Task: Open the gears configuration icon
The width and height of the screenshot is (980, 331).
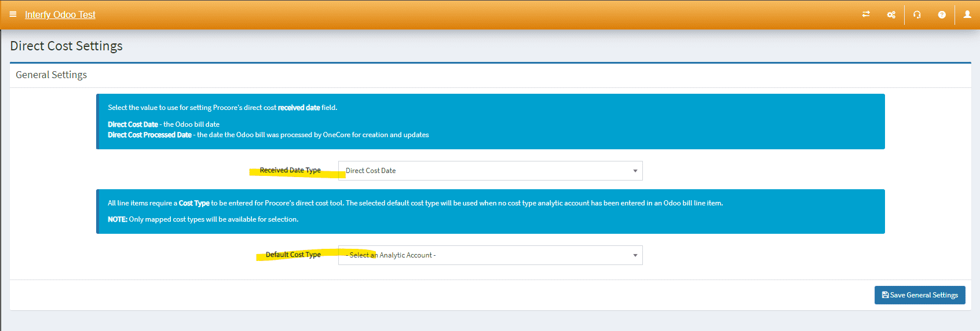Action: 891,14
